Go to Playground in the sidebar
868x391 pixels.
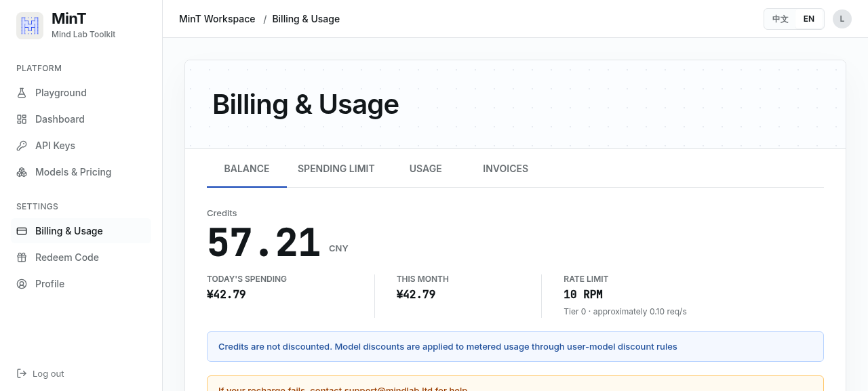pos(81,93)
